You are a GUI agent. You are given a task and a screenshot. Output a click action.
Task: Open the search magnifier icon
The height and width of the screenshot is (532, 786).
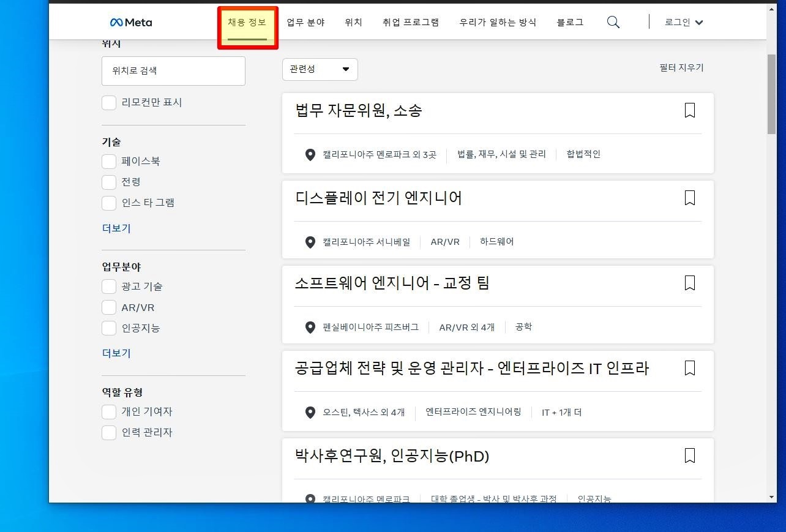coord(613,23)
